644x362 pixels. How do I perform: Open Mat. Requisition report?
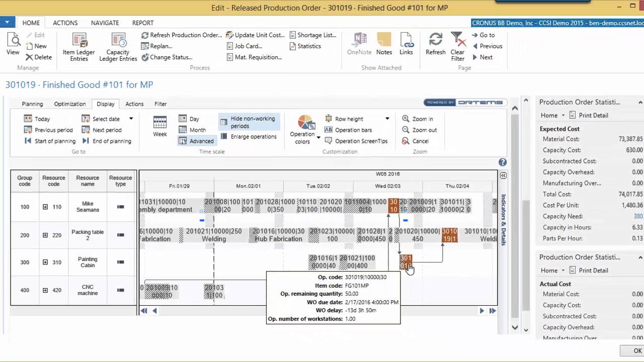(254, 57)
